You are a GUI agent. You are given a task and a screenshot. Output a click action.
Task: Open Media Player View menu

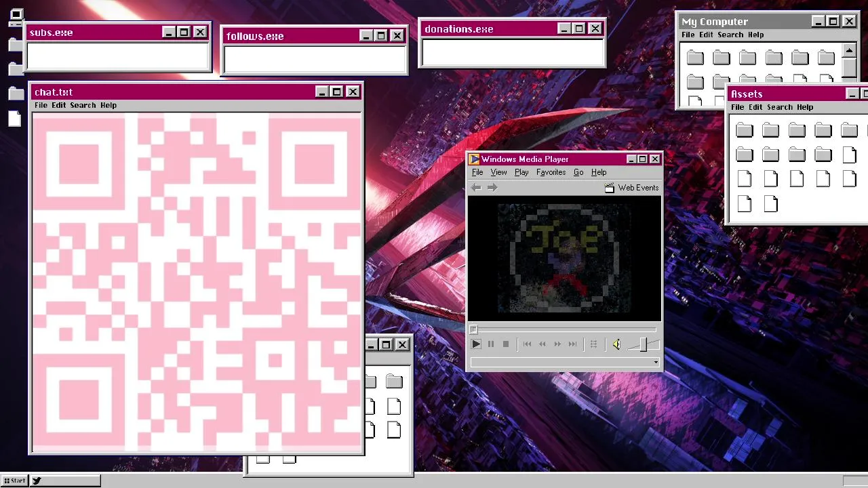coord(498,172)
